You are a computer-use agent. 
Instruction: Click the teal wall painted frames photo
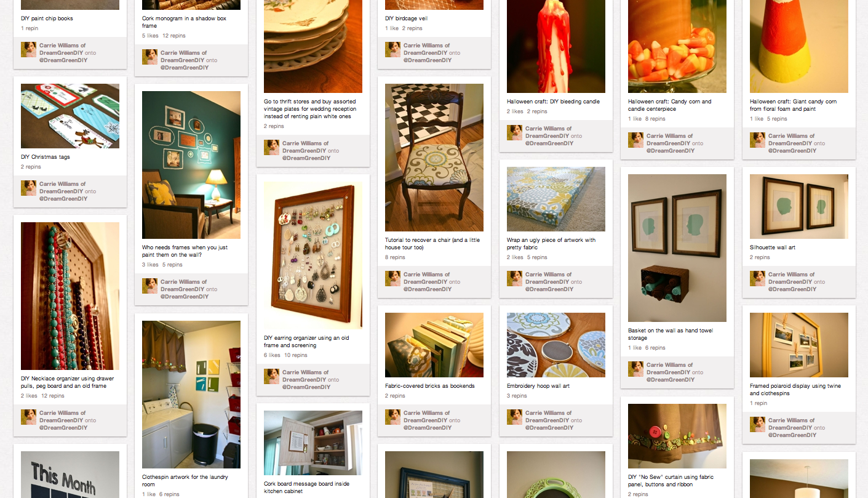(x=191, y=165)
